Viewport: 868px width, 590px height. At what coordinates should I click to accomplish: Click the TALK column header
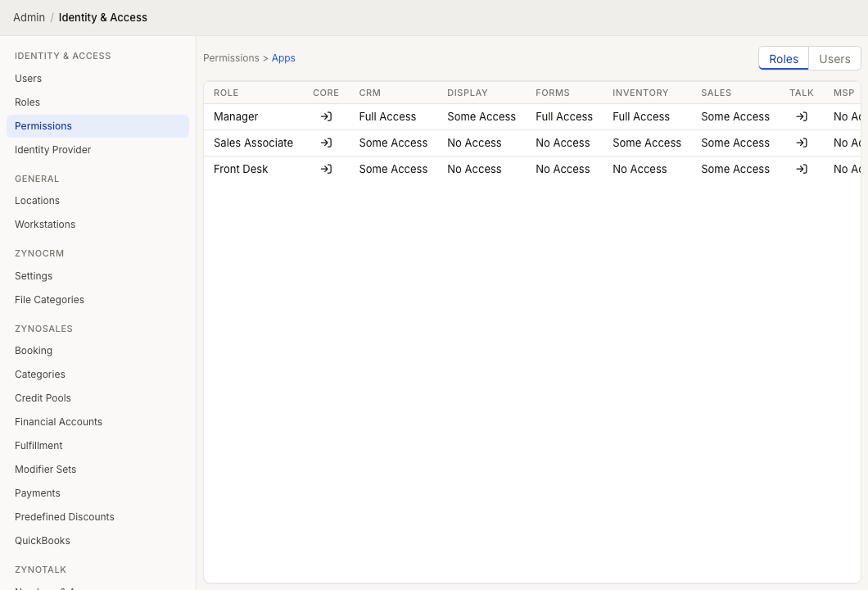pos(801,93)
